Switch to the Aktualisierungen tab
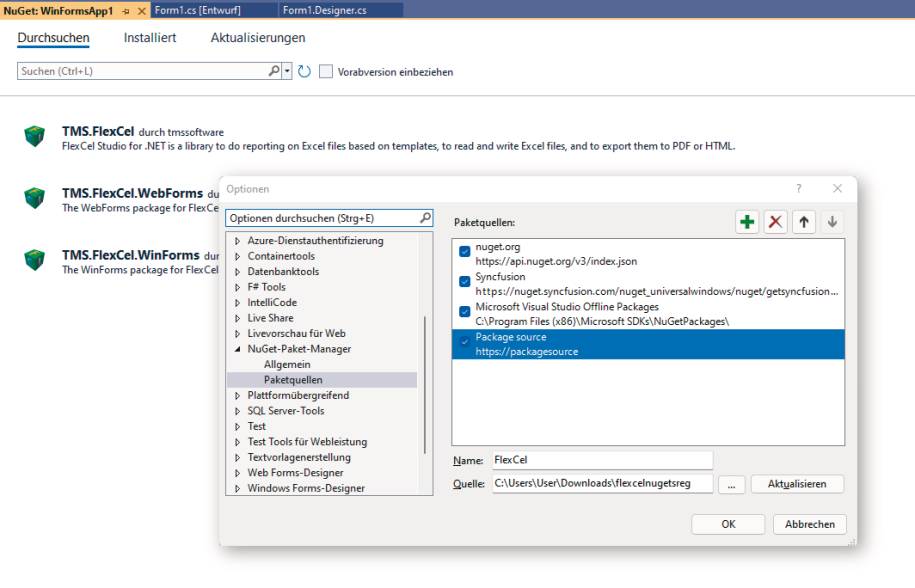Image resolution: width=915 pixels, height=588 pixels. (x=258, y=38)
